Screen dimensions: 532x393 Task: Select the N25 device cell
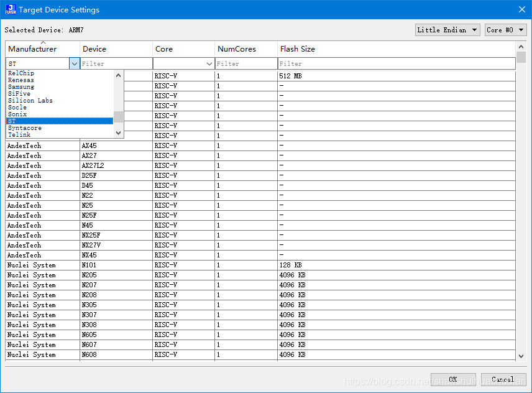click(116, 205)
